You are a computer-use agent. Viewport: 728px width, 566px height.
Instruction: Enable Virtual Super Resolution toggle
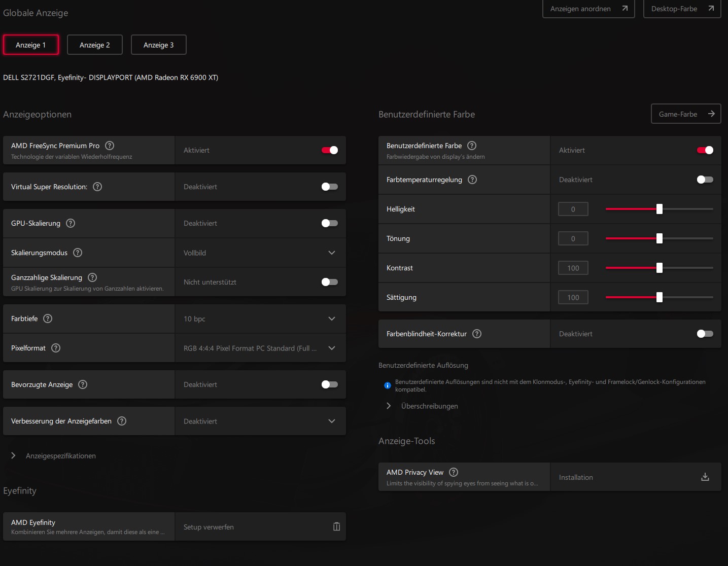coord(330,187)
